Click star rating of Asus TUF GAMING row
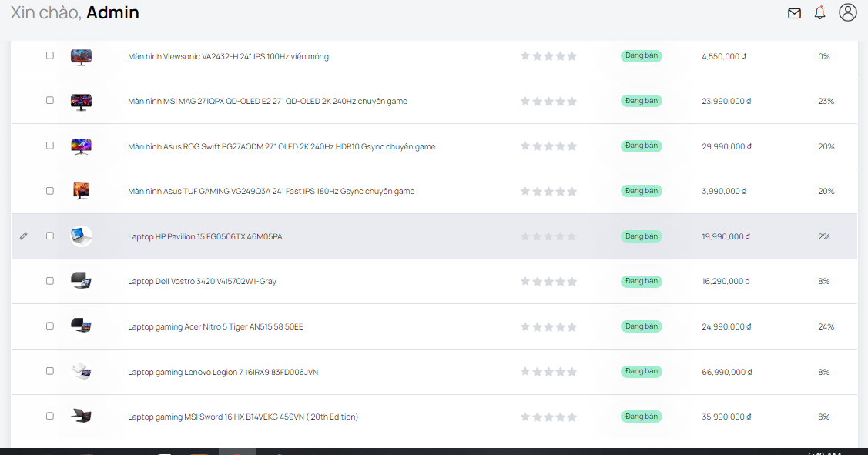 coord(548,192)
